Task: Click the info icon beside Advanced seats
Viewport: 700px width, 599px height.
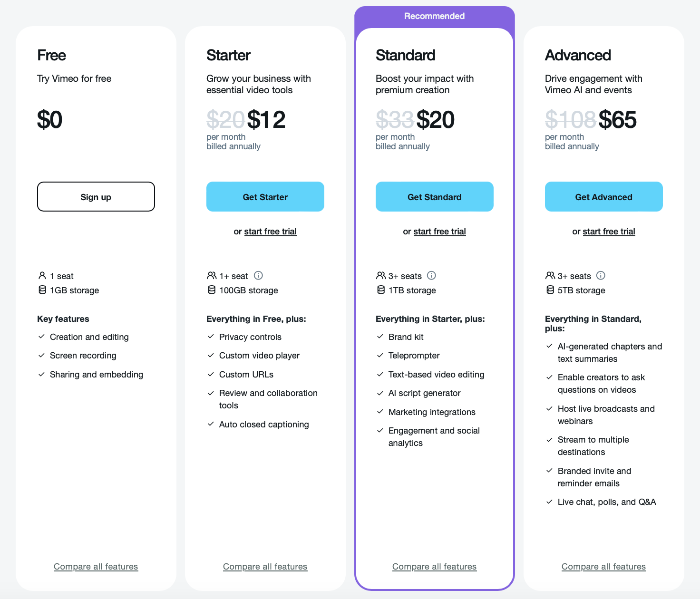Action: pos(601,276)
